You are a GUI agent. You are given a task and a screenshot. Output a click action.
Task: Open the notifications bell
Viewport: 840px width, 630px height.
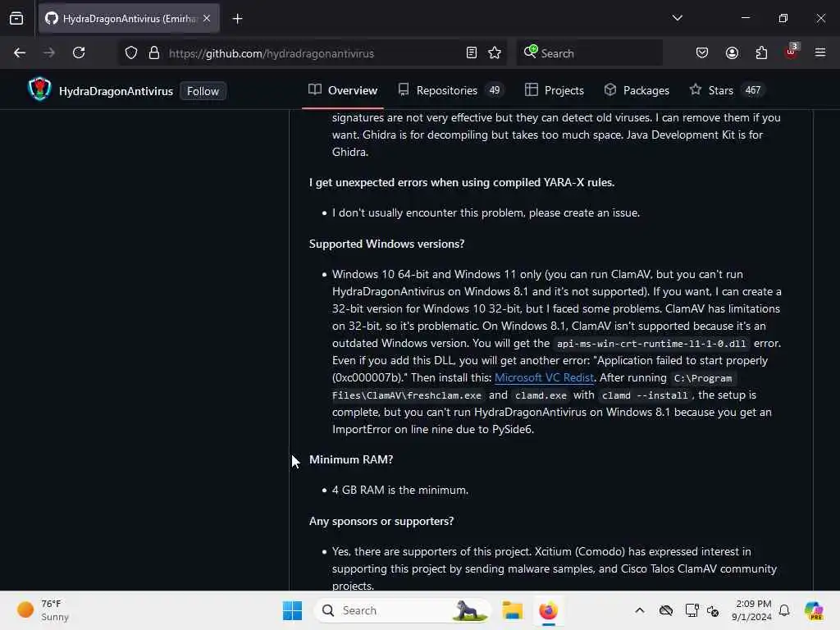(x=784, y=610)
